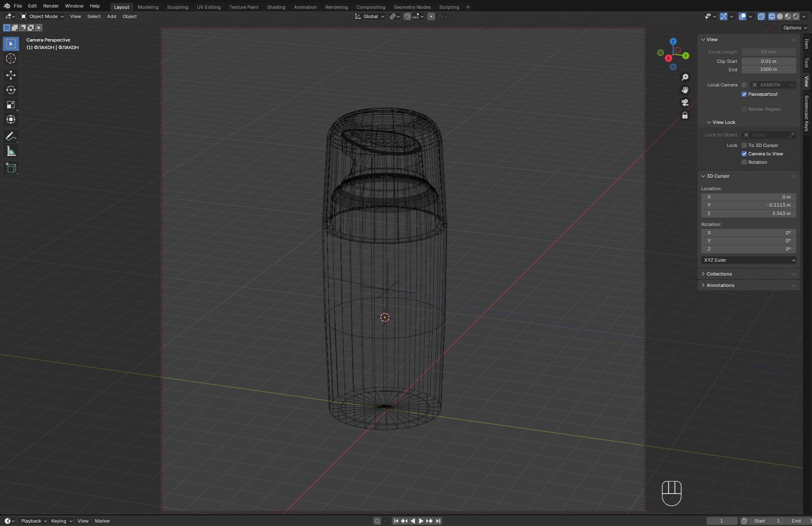Screen dimensions: 812x526
Task: Select the 3D Cursor tool
Action: pos(11,58)
